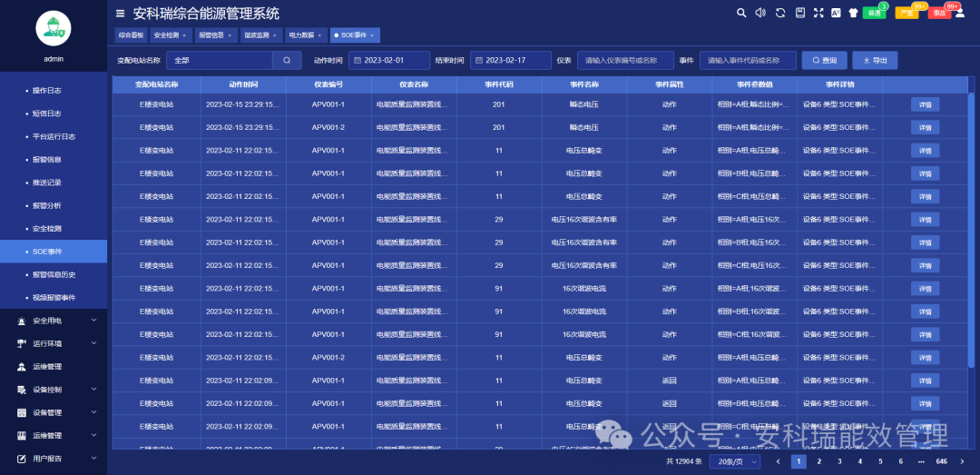Open calendar icon of 结束时间 date field
980x475 pixels.
coord(479,60)
